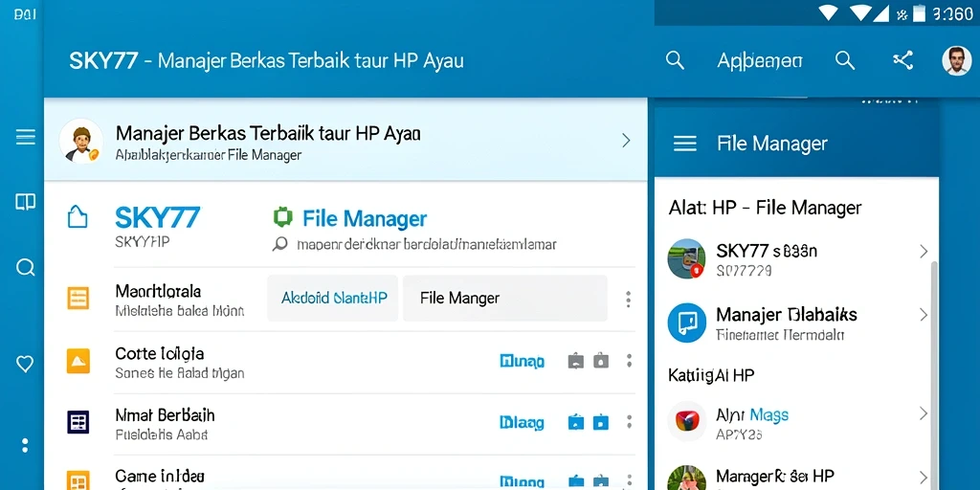Click the battery status bar icon
Screen dimensions: 980x490
920,13
